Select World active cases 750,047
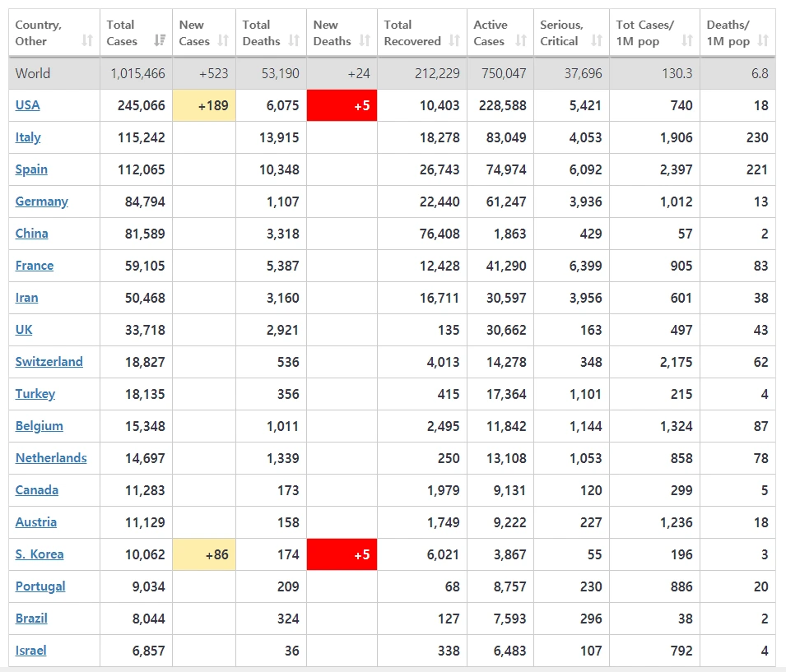 (x=505, y=73)
